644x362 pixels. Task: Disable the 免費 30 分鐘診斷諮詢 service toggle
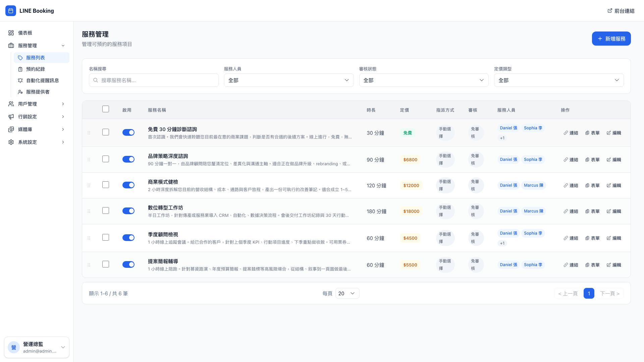(x=128, y=132)
